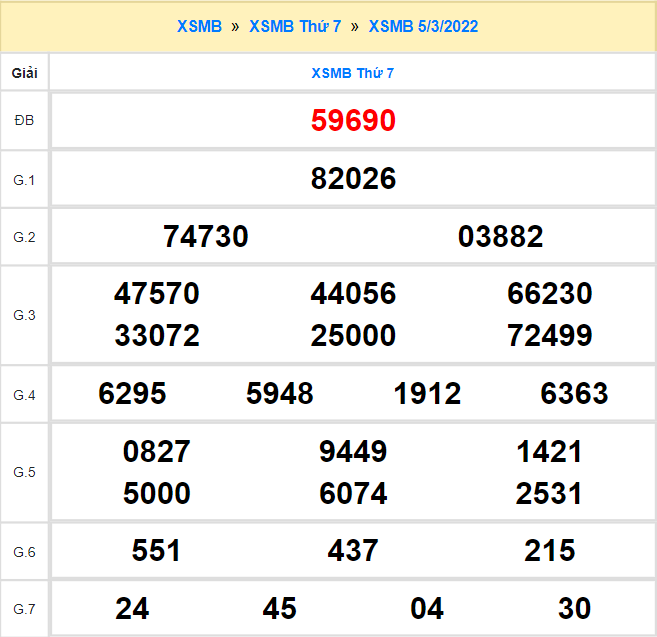Click G.4 number 6295

pos(132,394)
